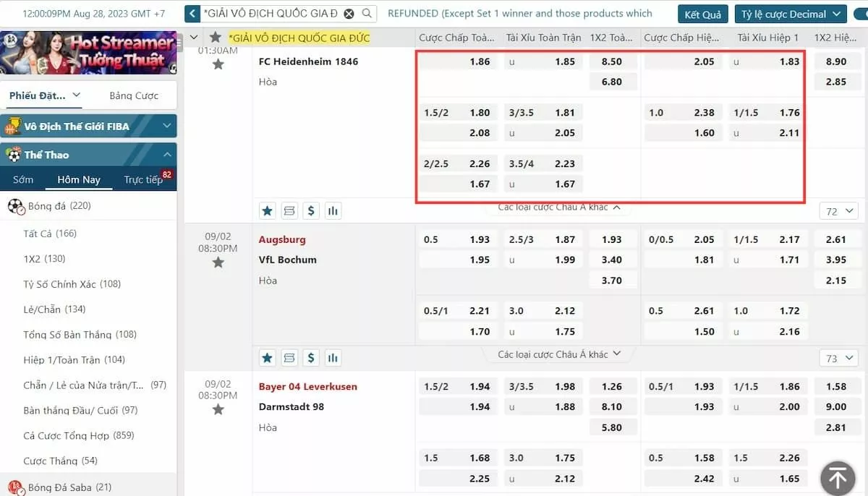Select the Phiếu Đặt tab
The width and height of the screenshot is (868, 496).
pos(38,95)
